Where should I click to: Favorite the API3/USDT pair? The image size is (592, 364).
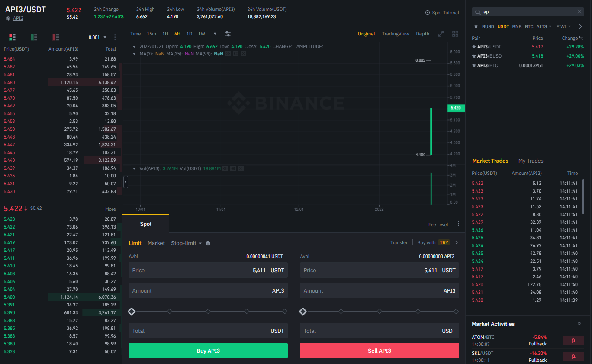tap(474, 46)
